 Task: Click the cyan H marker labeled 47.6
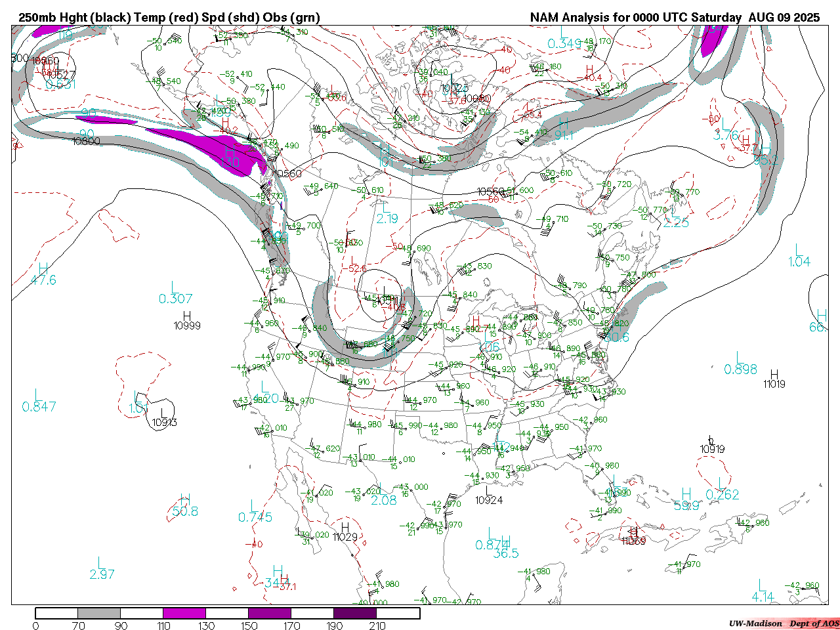[x=43, y=269]
